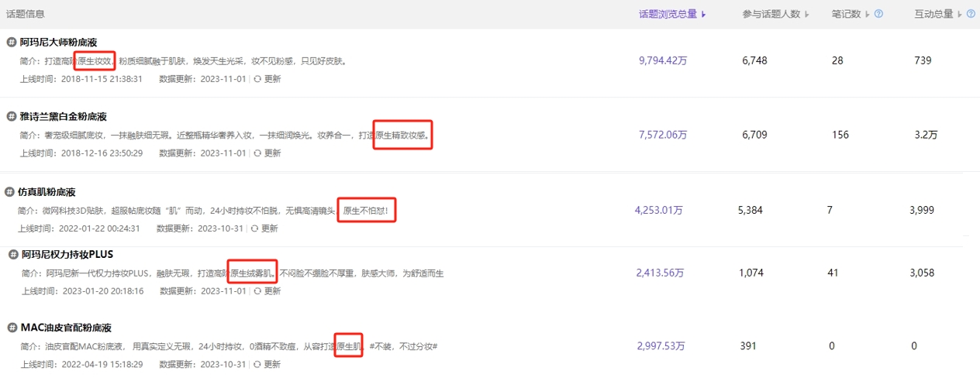Sort by 互动总量 arrow
The height and width of the screenshot is (388, 980).
click(960, 14)
